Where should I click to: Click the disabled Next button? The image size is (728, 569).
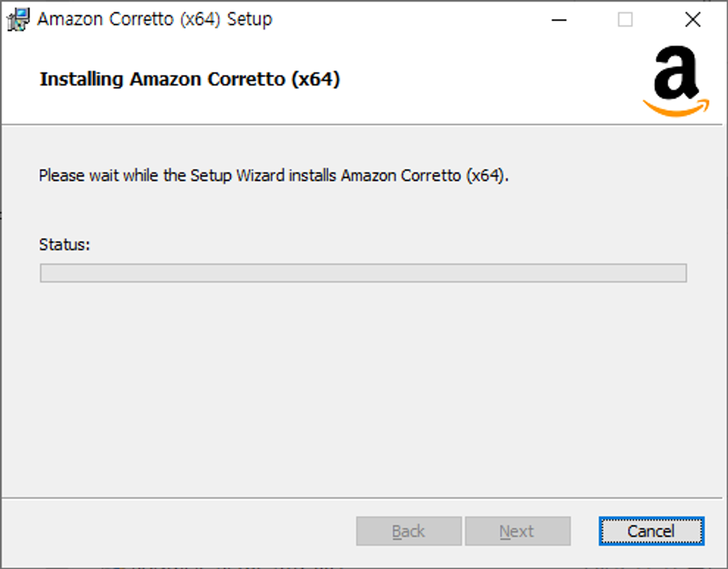point(517,531)
